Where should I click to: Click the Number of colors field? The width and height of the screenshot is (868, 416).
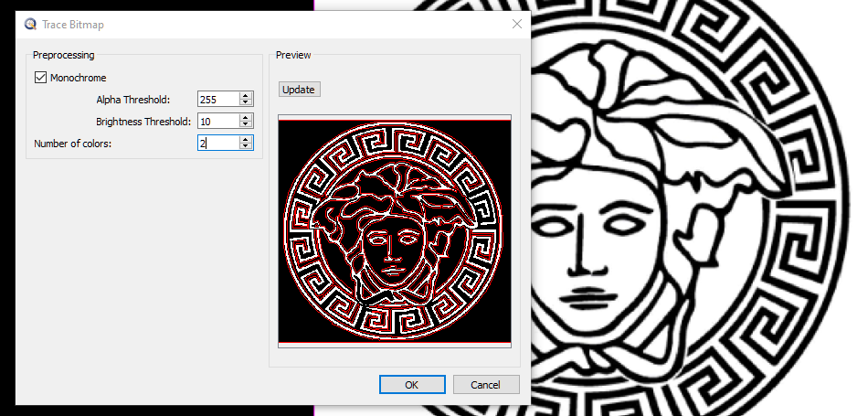point(217,143)
